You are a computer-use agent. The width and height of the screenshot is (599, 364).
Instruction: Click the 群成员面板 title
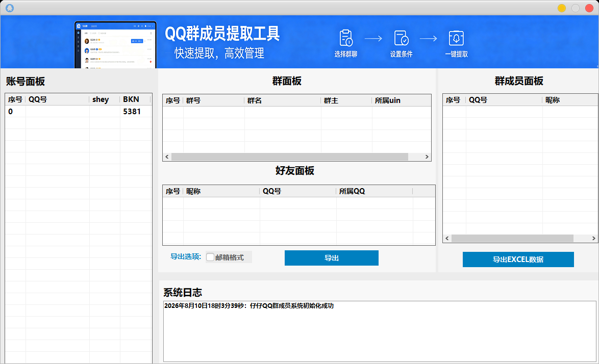(x=519, y=81)
